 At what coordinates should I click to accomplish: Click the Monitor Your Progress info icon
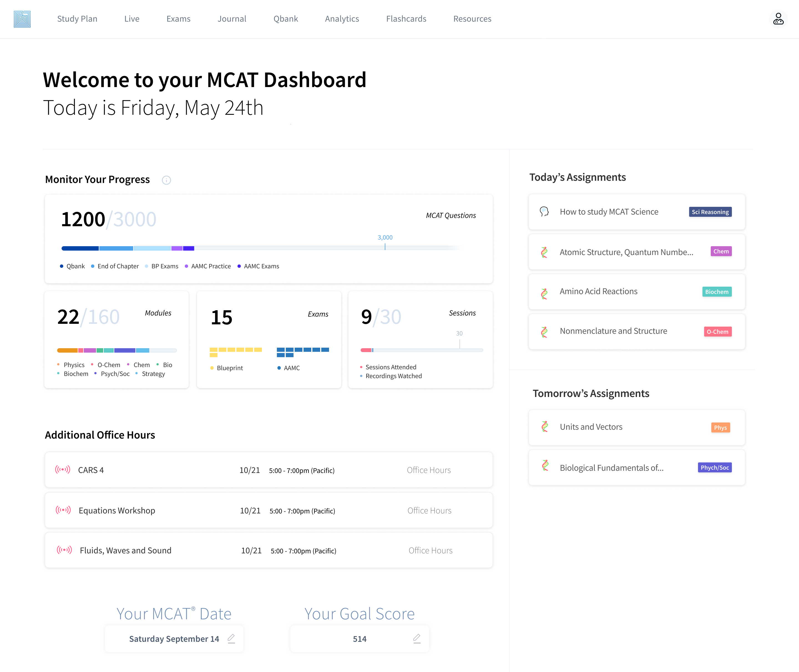pos(166,180)
